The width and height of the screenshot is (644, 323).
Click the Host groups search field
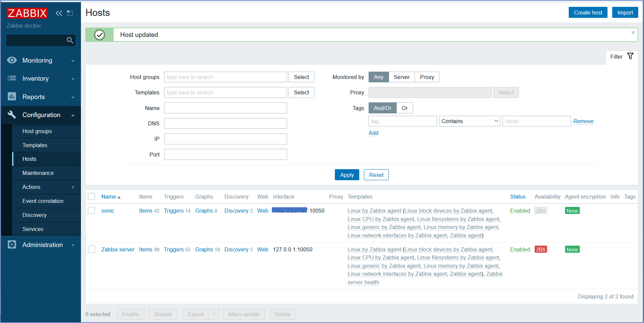tap(225, 77)
